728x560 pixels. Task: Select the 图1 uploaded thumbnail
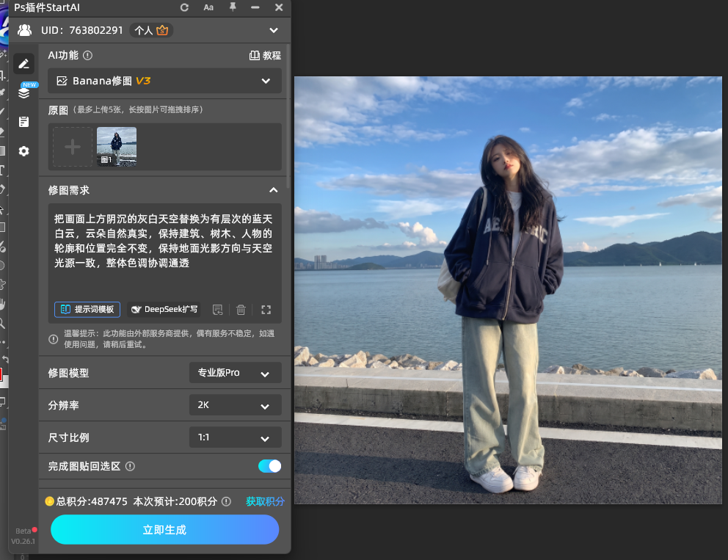coord(117,147)
